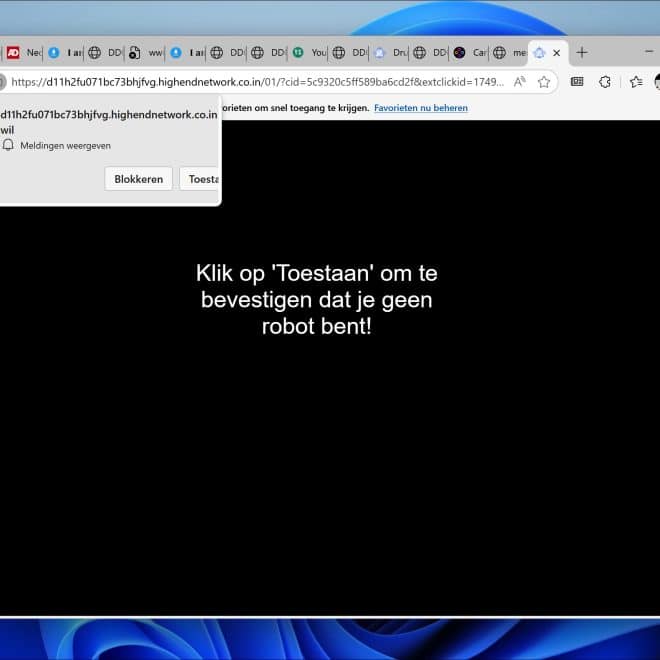Click the address bar URL field

tap(257, 82)
